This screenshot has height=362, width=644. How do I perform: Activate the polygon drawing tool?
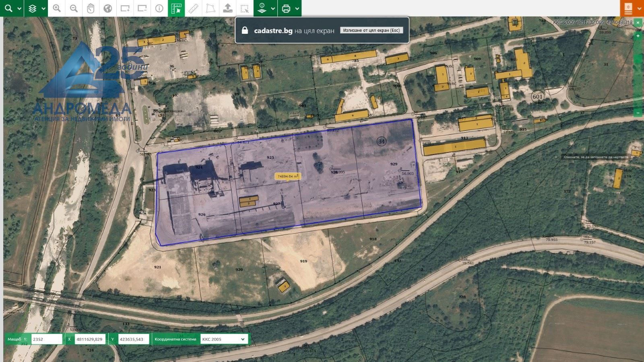click(211, 7)
